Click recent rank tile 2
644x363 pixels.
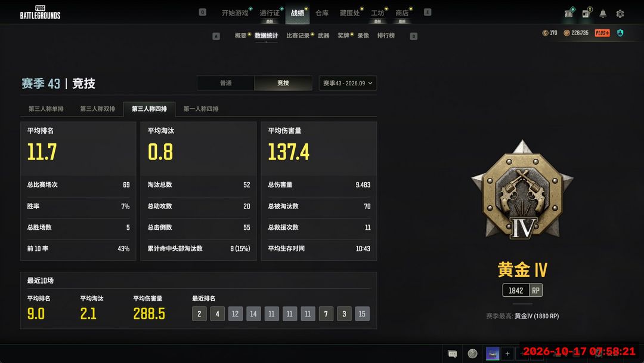[x=199, y=313]
